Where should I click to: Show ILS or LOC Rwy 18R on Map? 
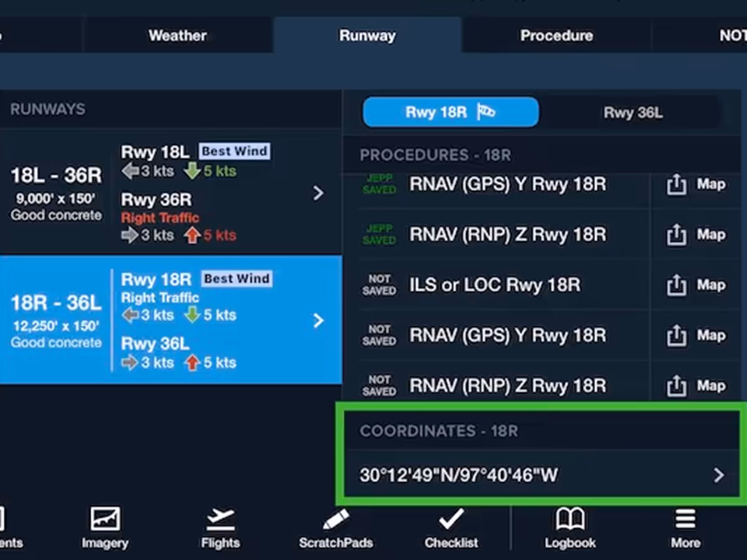coord(711,285)
